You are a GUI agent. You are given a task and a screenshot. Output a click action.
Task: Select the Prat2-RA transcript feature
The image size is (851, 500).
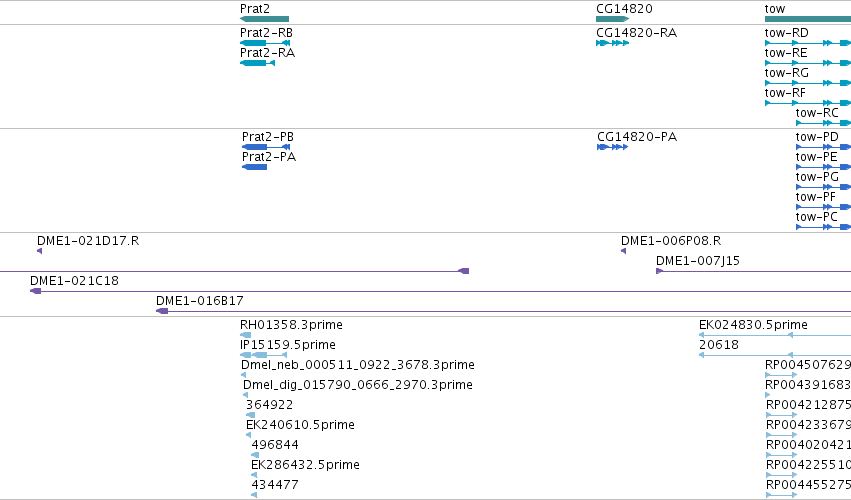[257, 63]
